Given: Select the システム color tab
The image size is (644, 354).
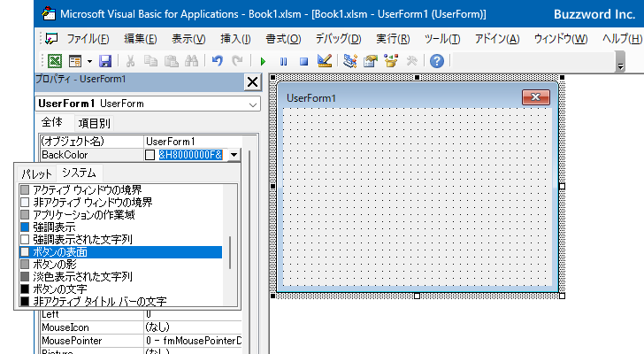Looking at the screenshot, I should tap(79, 173).
